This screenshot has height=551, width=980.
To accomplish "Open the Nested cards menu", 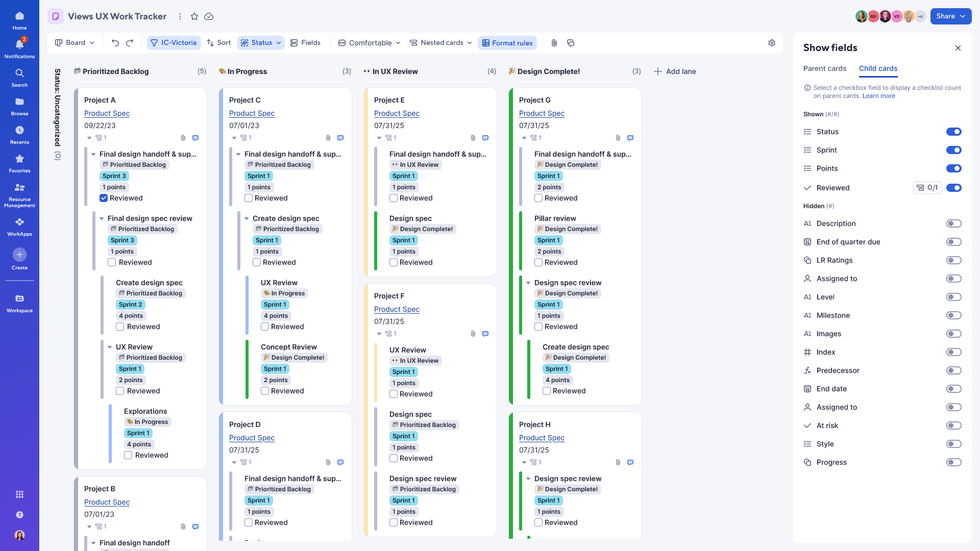I will tap(440, 43).
